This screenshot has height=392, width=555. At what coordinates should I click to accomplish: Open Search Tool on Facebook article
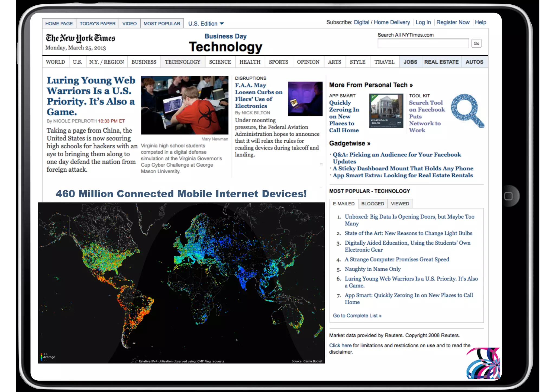[x=427, y=116]
